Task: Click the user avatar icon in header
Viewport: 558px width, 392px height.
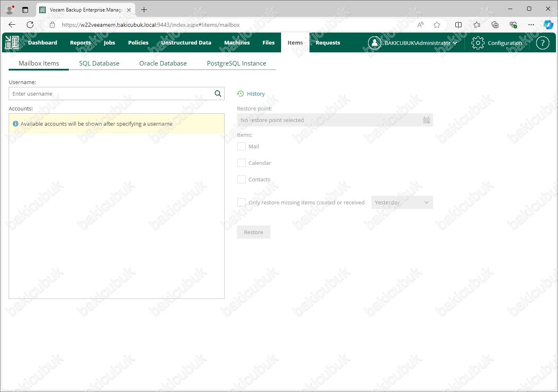Action: point(374,43)
